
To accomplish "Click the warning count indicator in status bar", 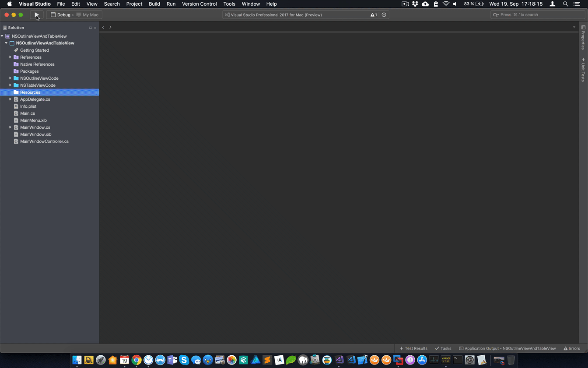I will pos(374,15).
